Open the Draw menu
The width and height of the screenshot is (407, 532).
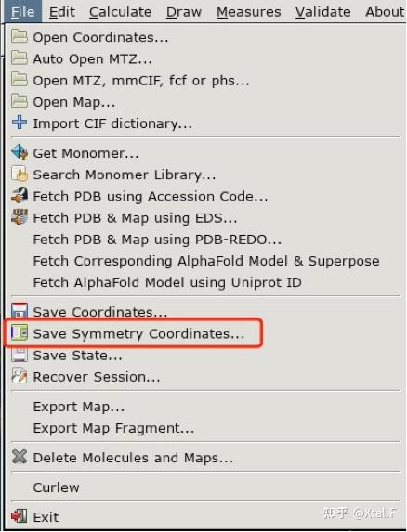point(184,12)
